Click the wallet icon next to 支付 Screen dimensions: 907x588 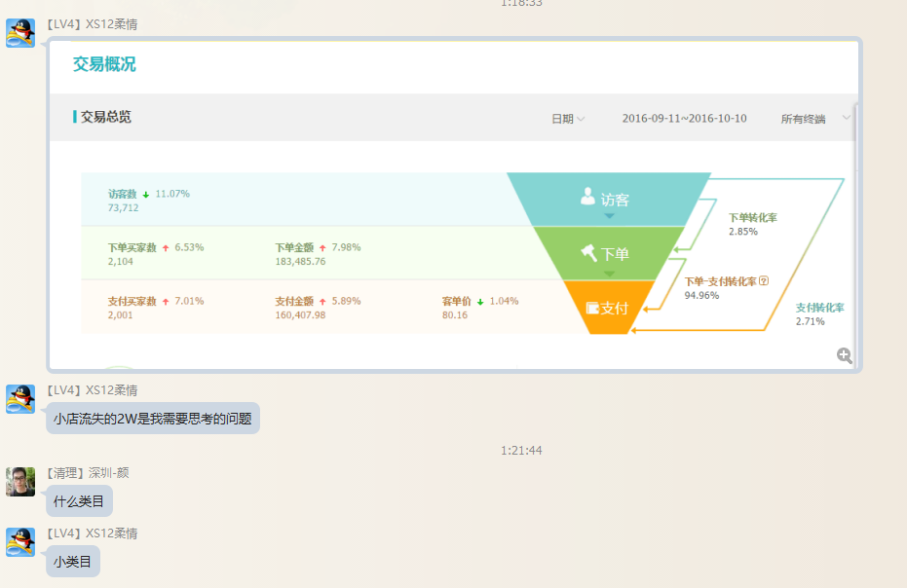(592, 309)
